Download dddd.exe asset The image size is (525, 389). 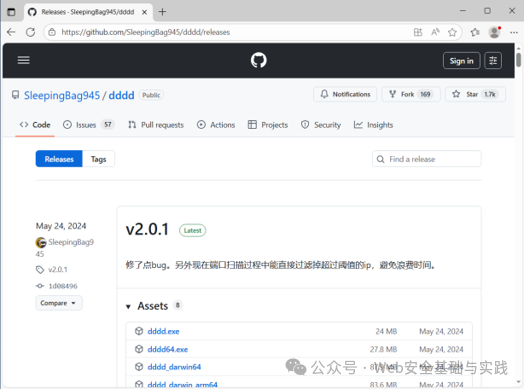(x=163, y=331)
